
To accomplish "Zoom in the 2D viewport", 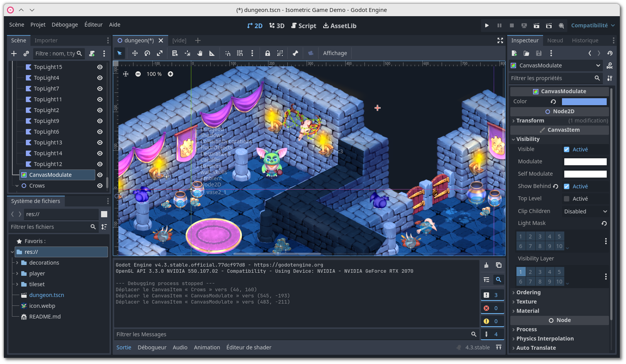I will coord(170,74).
